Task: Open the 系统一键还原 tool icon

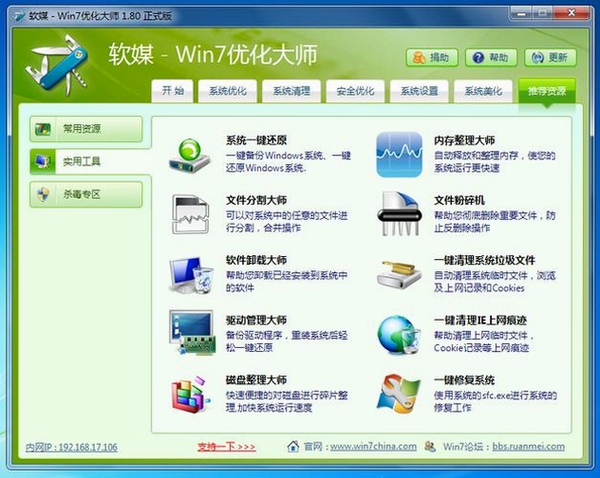Action: tap(190, 155)
